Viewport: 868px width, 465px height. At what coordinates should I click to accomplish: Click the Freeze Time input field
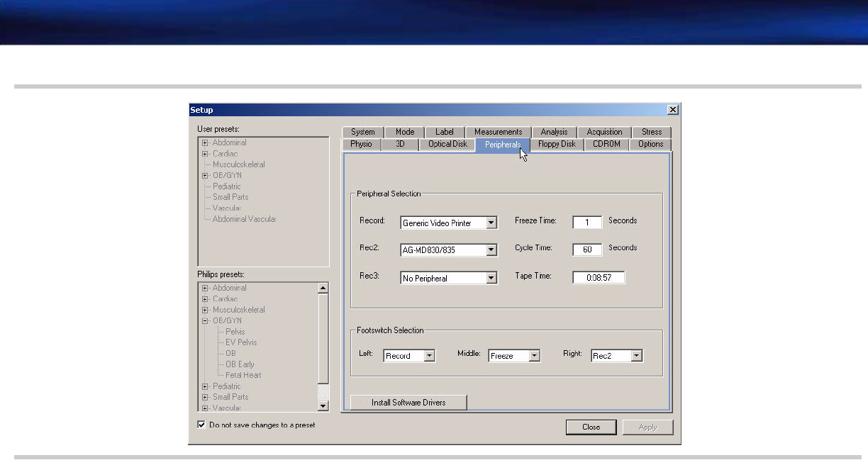point(587,222)
